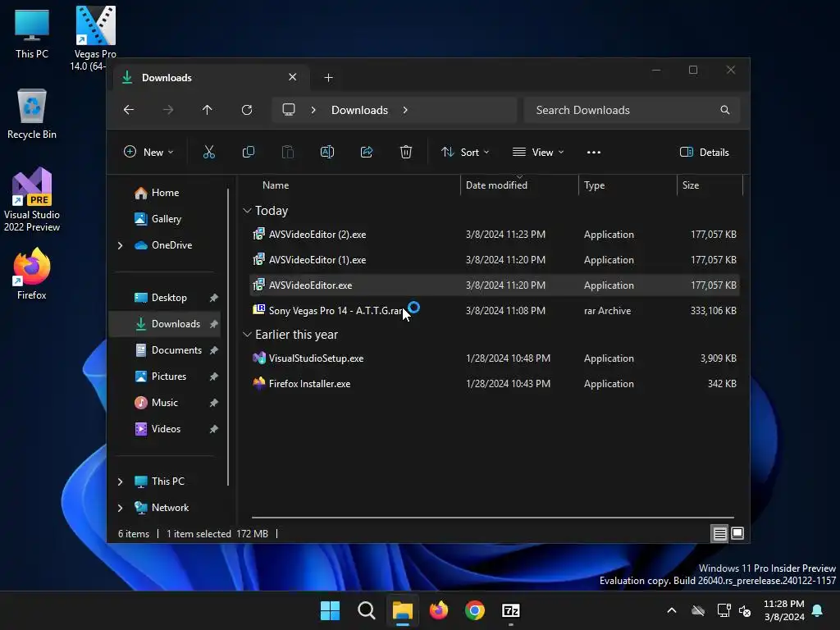Collapse the Earlier this year group
This screenshot has width=840, height=630.
(x=247, y=335)
